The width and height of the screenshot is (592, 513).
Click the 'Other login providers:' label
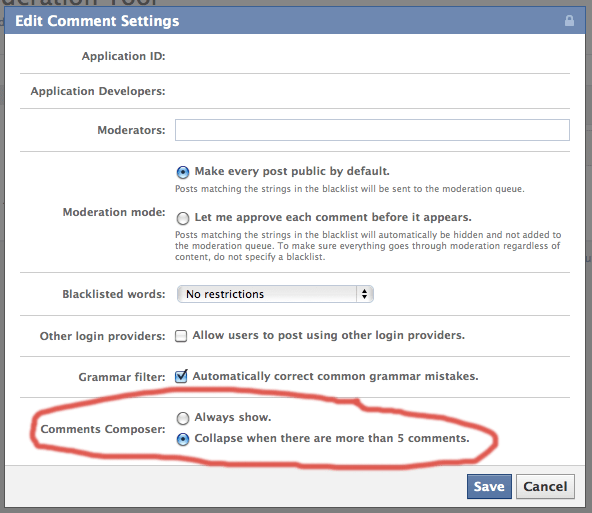(x=102, y=336)
